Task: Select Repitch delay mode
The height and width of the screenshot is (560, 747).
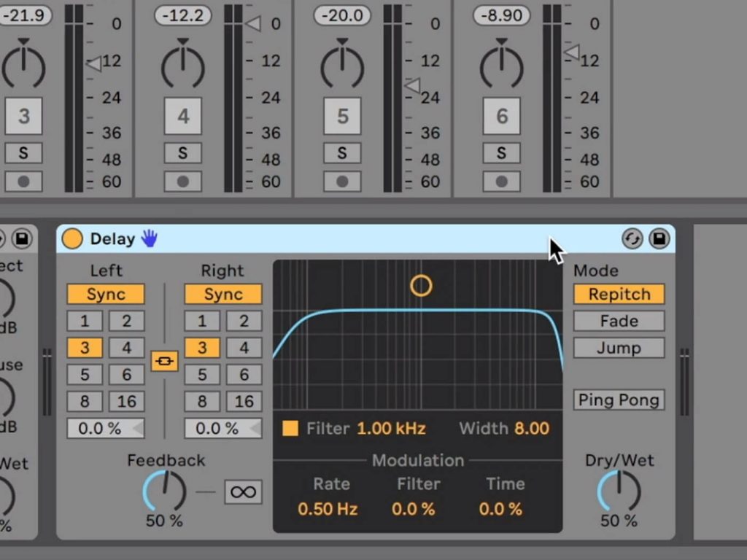Action: coord(619,295)
